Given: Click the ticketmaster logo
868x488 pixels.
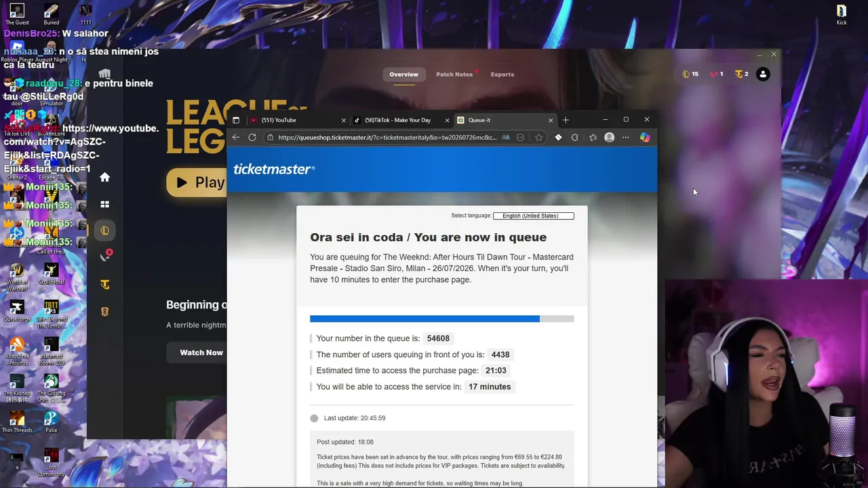Looking at the screenshot, I should tap(274, 169).
